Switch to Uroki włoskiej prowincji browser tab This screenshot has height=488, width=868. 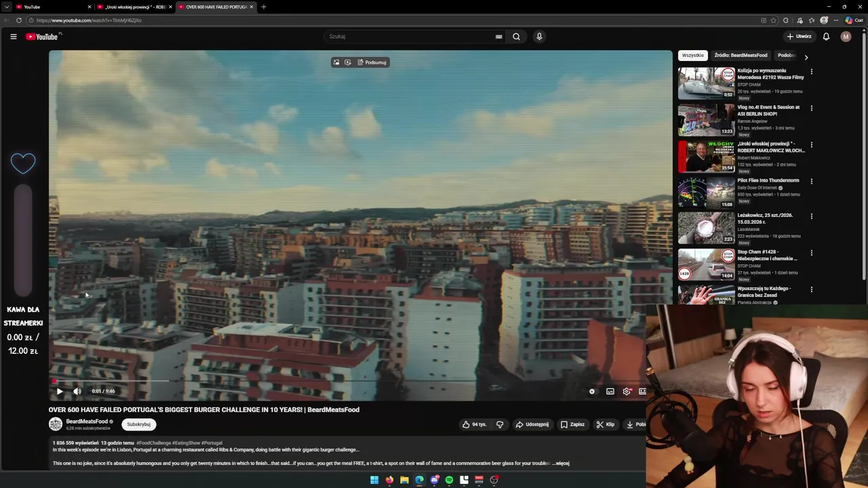click(x=135, y=7)
